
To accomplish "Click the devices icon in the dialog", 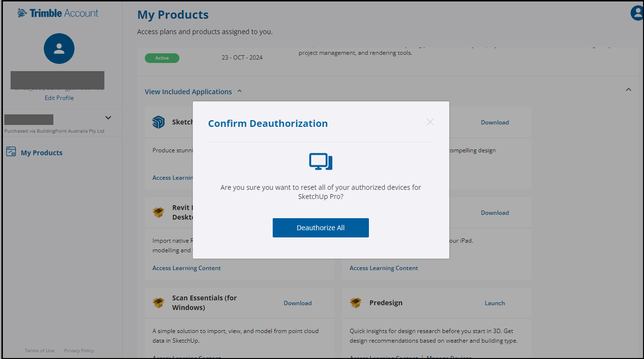I will coord(321,161).
